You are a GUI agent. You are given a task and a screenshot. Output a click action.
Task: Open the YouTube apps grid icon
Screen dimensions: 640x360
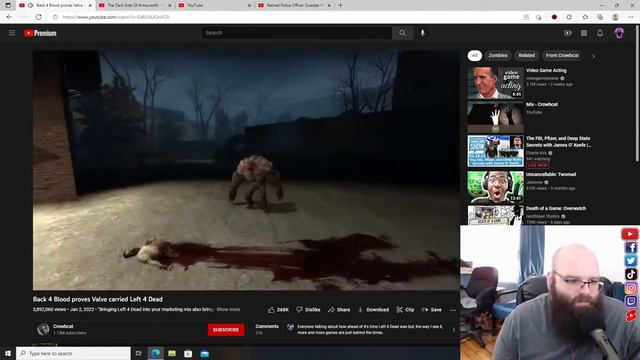pyautogui.click(x=584, y=33)
